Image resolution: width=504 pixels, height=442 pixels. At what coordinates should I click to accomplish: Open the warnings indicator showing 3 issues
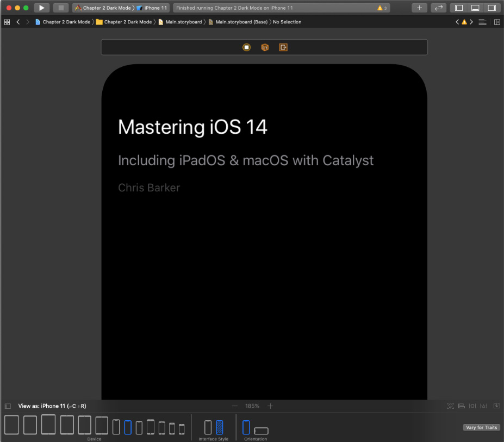pos(382,8)
